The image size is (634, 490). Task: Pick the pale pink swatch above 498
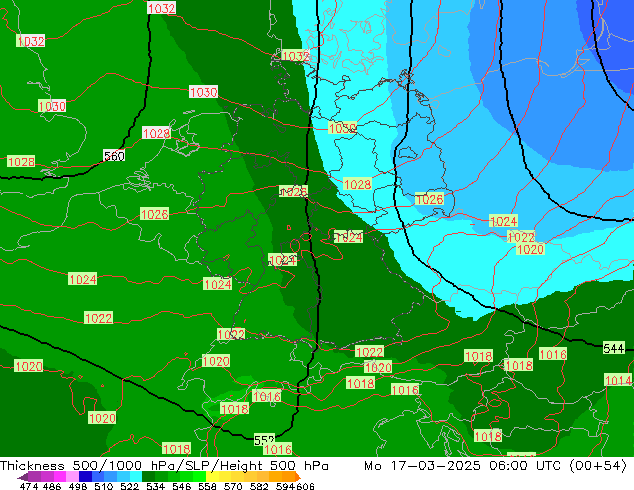pos(72,476)
